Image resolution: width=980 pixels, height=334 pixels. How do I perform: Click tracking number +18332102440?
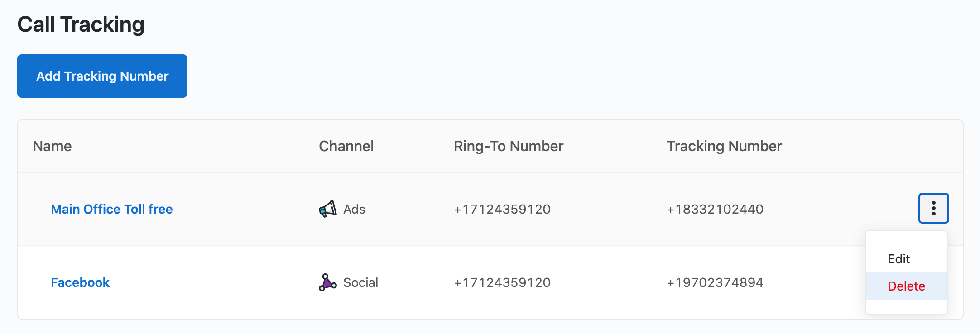(715, 209)
